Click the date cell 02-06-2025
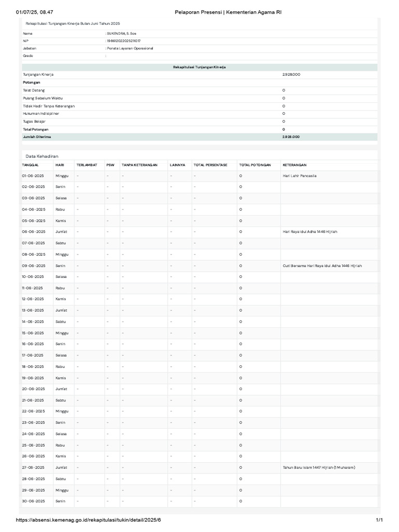 [x=34, y=187]
